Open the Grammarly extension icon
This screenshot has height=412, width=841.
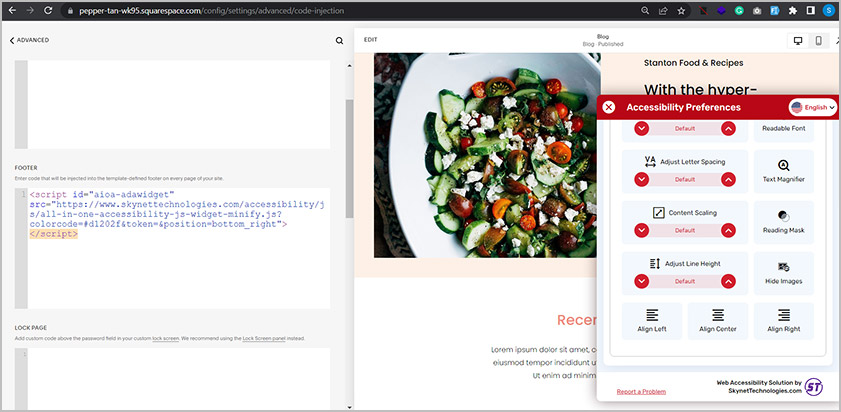(x=739, y=10)
